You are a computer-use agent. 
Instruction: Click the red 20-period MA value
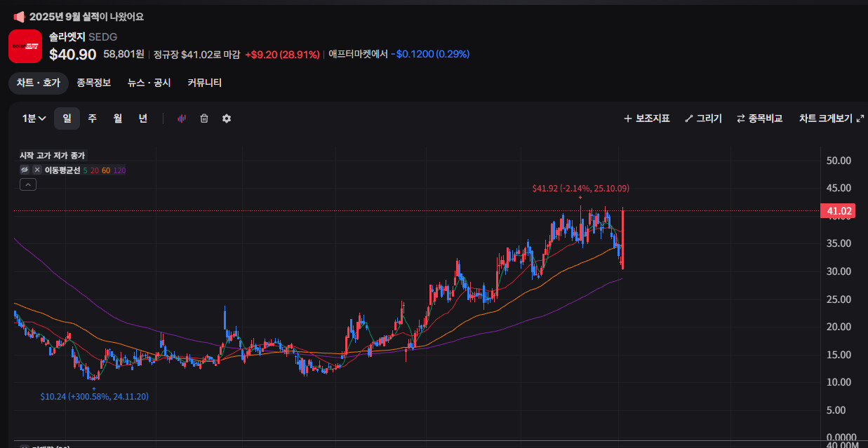point(94,170)
